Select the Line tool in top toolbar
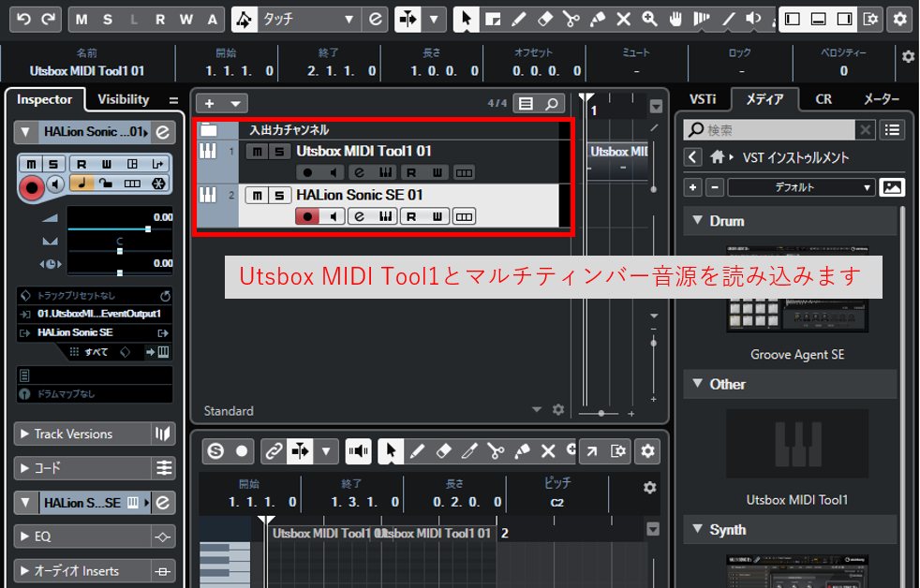Screen dimensions: 920x588 pyautogui.click(x=728, y=20)
